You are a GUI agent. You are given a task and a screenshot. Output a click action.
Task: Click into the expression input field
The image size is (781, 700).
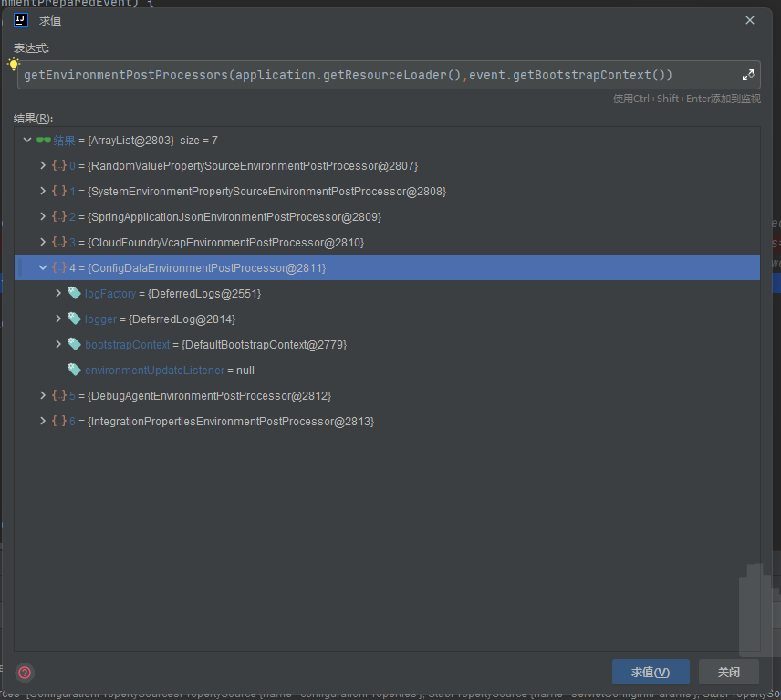(x=365, y=75)
